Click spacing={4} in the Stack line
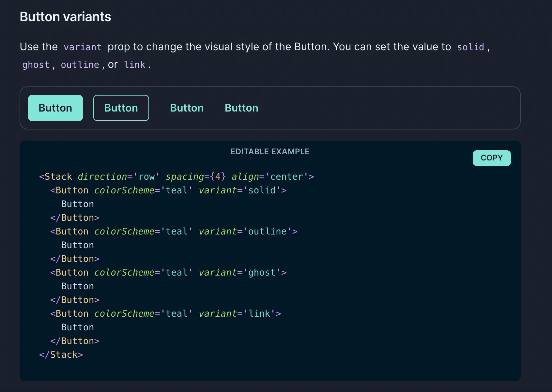 coord(196,176)
